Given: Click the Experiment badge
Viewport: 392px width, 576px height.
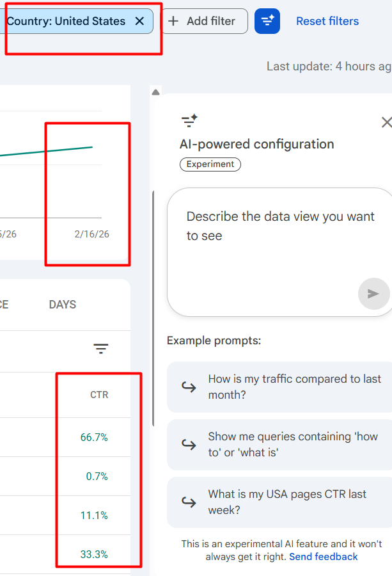Looking at the screenshot, I should click(210, 164).
